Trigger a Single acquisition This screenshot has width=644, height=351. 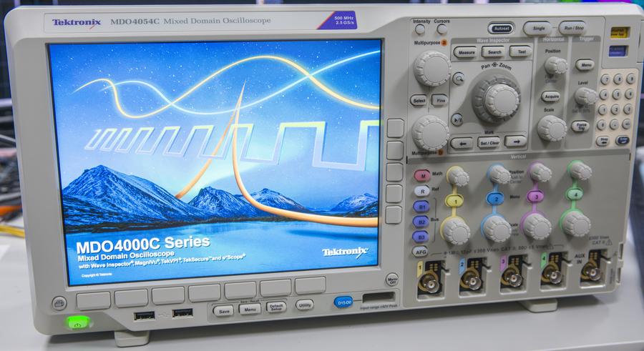point(537,29)
